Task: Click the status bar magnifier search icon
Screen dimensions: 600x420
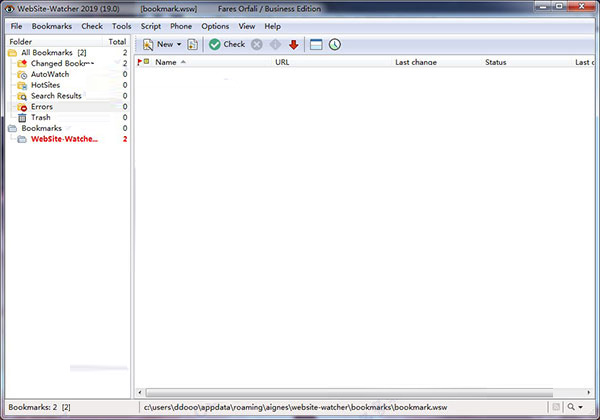Action: point(571,407)
